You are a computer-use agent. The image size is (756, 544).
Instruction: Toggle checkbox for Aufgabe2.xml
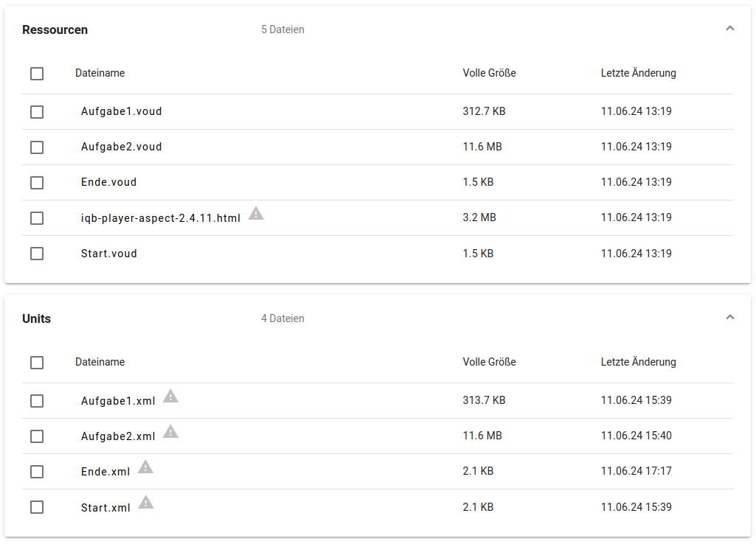point(37,436)
